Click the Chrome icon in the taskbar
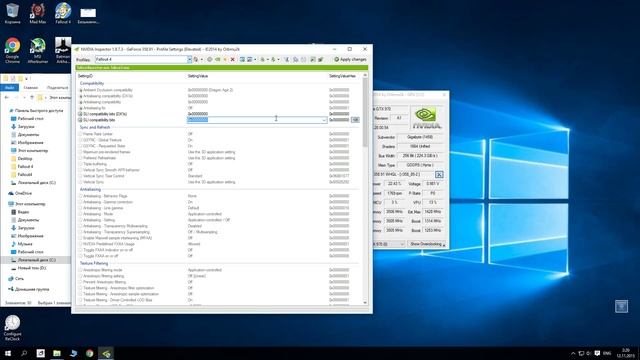The height and width of the screenshot is (360, 640). click(x=89, y=353)
